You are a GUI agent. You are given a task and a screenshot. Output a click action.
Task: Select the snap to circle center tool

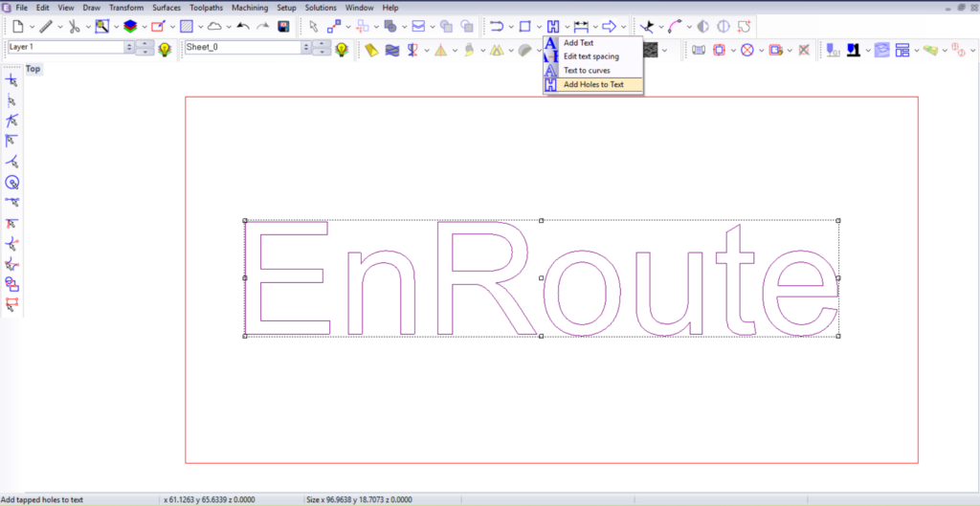tap(11, 182)
